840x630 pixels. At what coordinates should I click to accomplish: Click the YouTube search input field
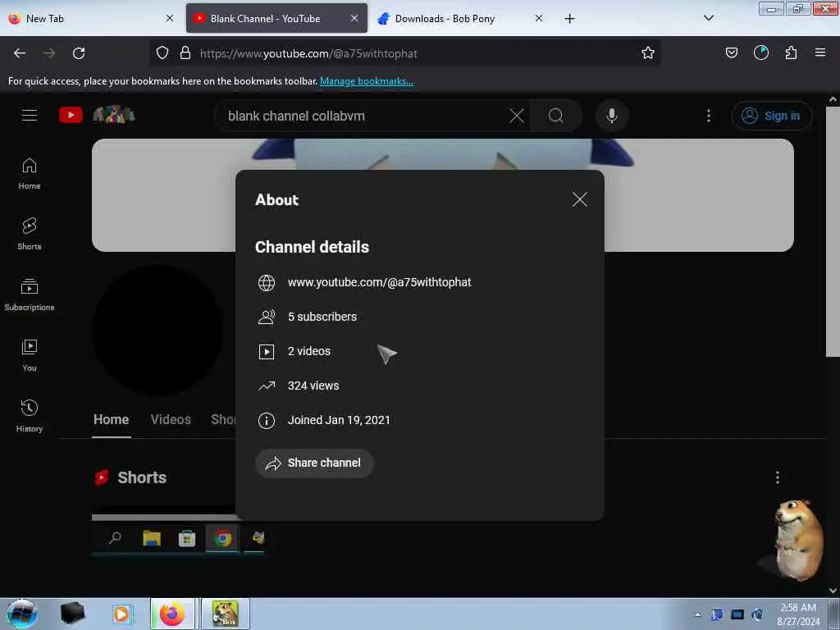point(364,116)
